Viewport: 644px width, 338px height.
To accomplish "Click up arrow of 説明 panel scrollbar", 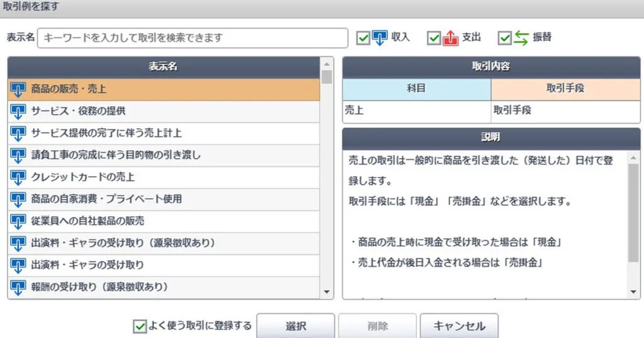I will pos(633,158).
